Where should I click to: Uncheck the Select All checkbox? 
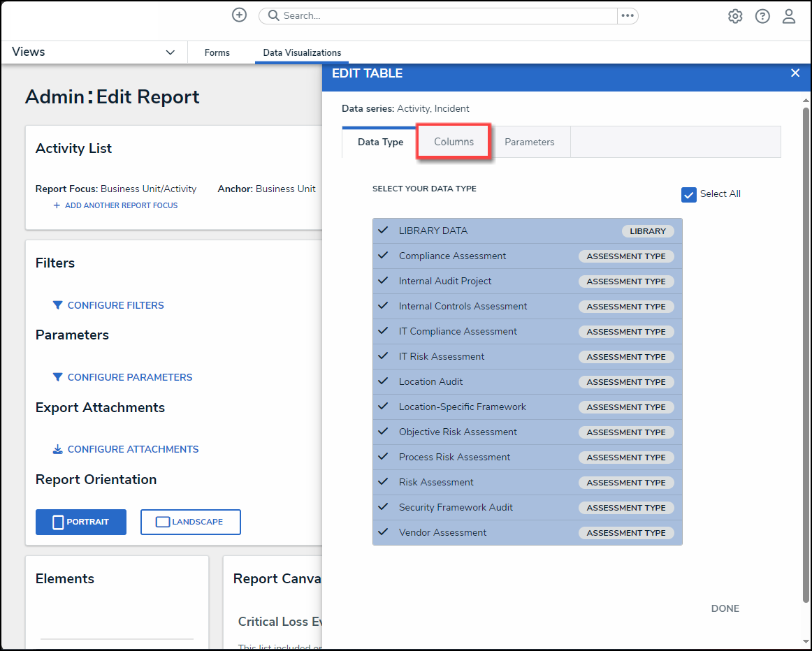689,194
